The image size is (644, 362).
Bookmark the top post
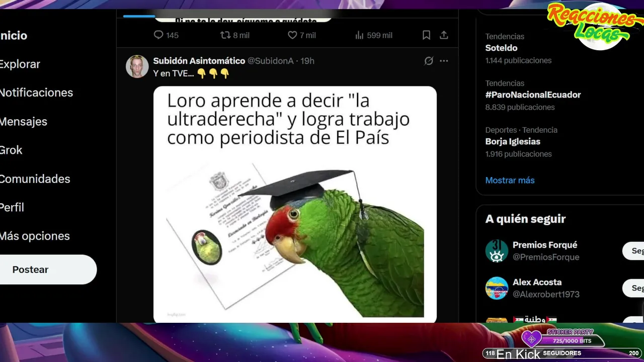(426, 35)
